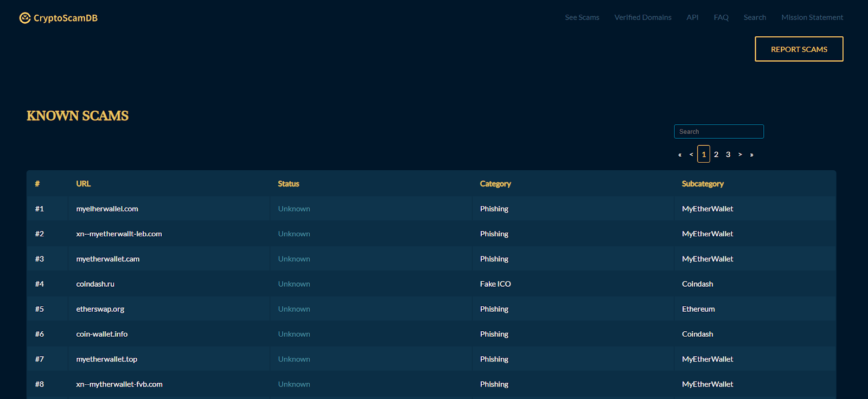This screenshot has height=399, width=868.
Task: Open scam entry coin-wallet.info
Action: pyautogui.click(x=101, y=334)
